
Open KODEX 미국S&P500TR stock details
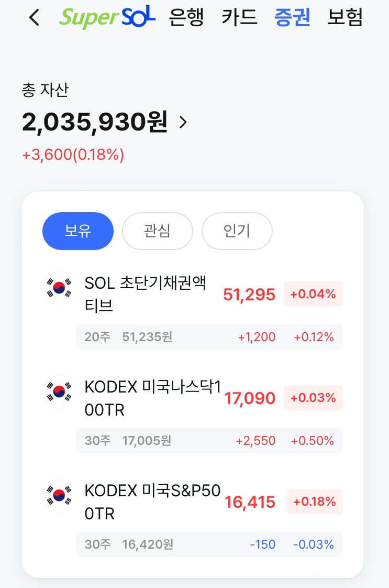point(152,502)
